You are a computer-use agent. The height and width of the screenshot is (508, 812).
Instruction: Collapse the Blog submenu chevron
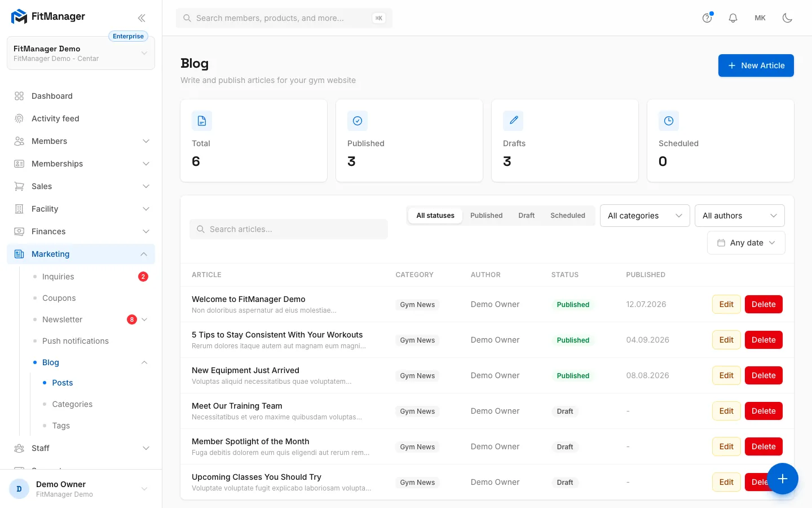pos(144,362)
